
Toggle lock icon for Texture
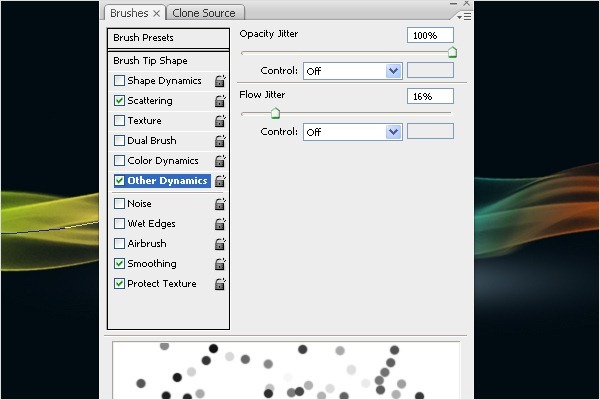coord(220,121)
